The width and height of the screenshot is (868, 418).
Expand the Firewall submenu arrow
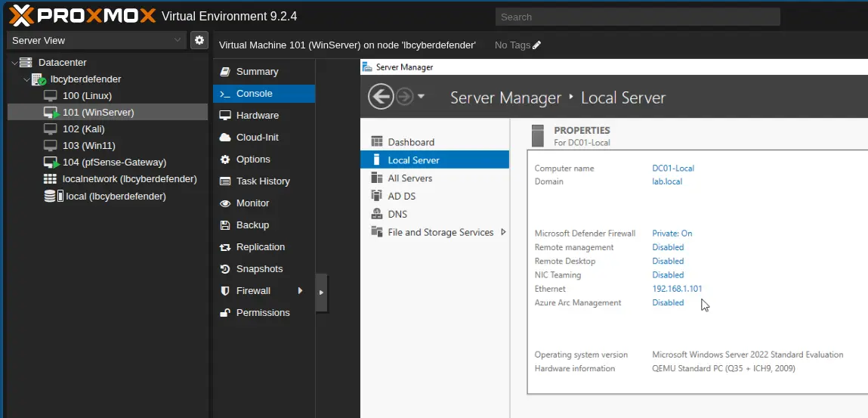300,291
